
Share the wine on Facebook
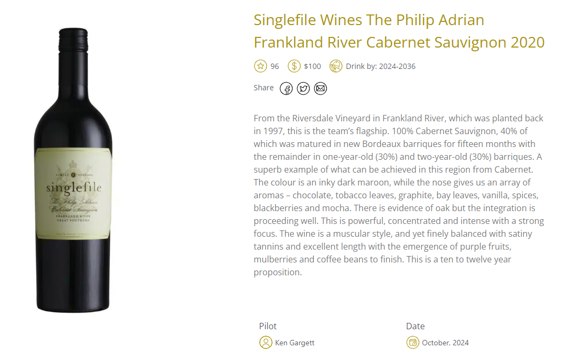click(x=286, y=89)
